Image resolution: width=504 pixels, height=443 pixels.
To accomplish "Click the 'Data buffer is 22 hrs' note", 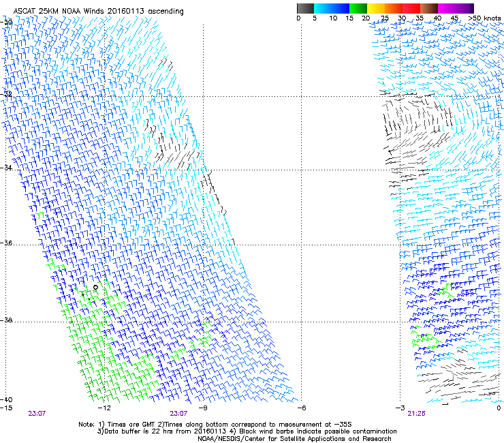I will click(247, 431).
